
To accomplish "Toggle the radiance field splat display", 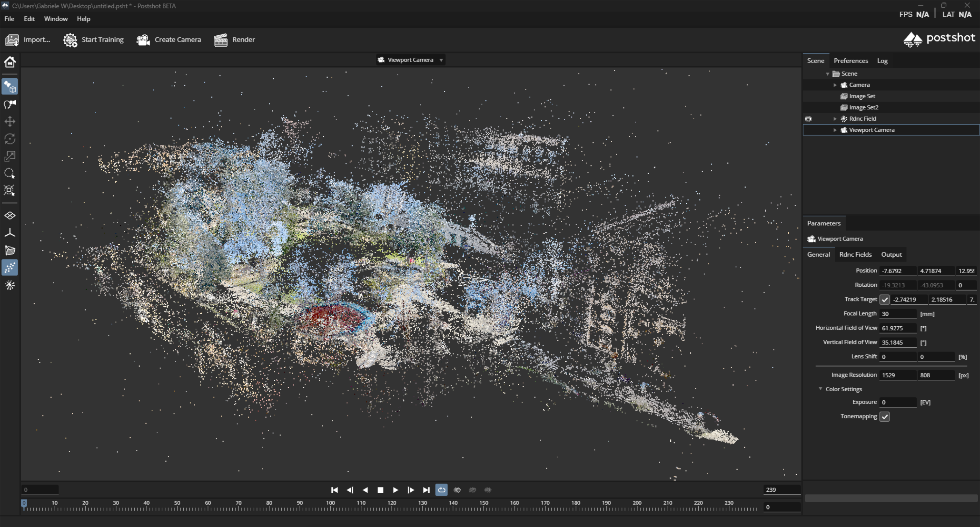I will click(x=10, y=285).
